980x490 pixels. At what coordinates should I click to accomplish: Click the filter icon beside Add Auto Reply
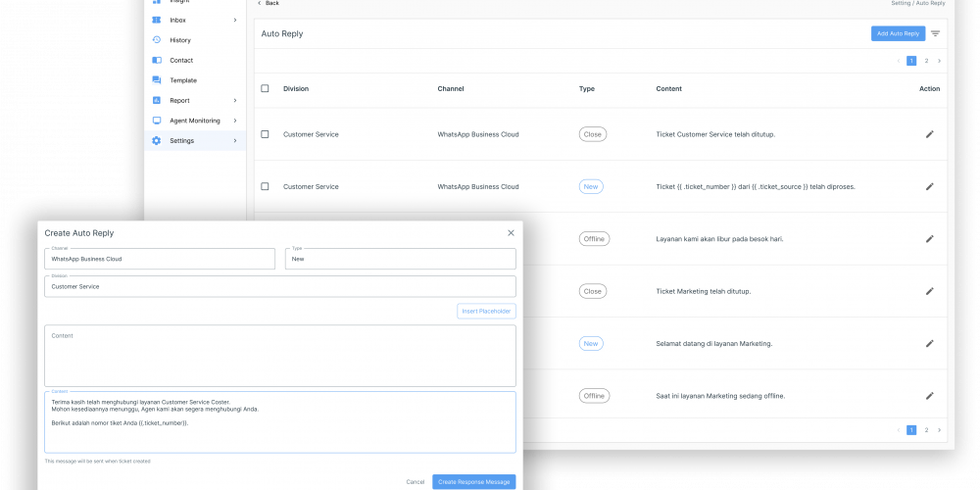(935, 33)
